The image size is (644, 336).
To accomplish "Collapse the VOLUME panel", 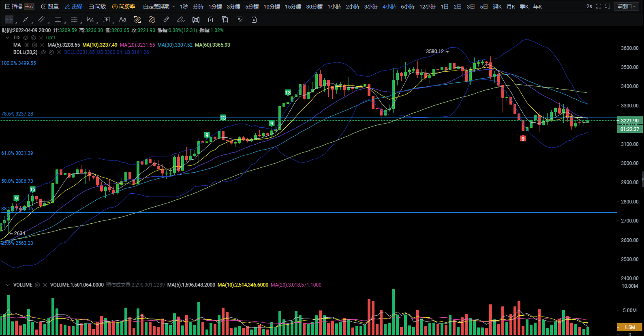I will pos(7,285).
